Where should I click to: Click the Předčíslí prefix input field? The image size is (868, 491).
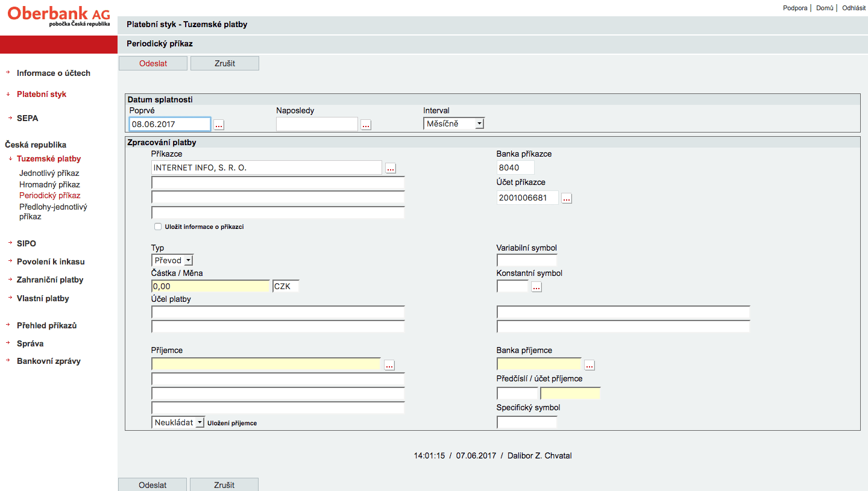[x=517, y=393]
